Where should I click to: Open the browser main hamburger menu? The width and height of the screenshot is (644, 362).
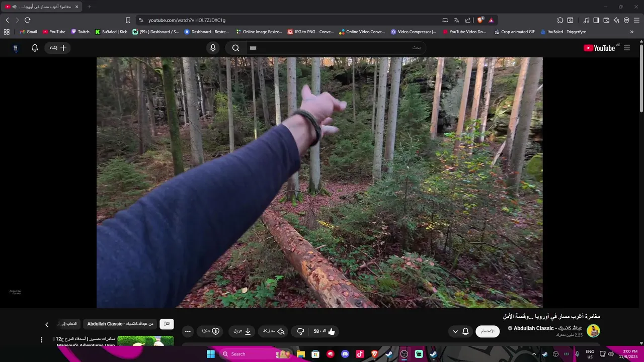point(636,20)
